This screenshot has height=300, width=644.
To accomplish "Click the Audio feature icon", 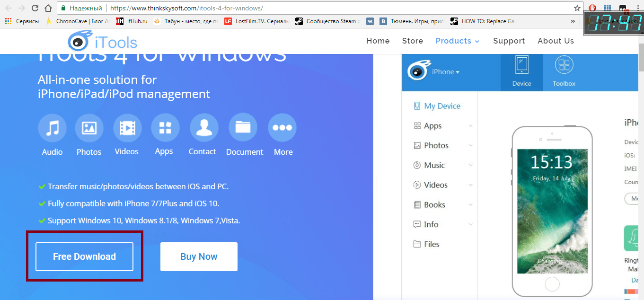I will coord(52,128).
